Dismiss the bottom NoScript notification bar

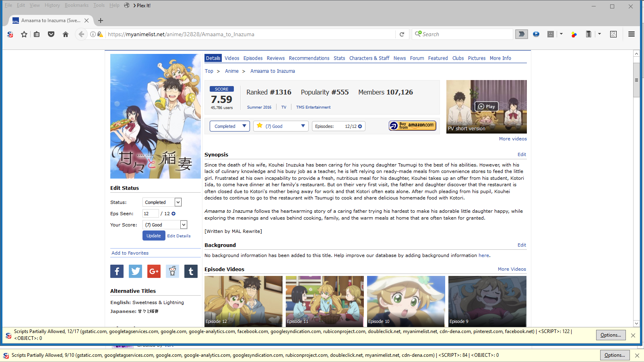[637, 355]
